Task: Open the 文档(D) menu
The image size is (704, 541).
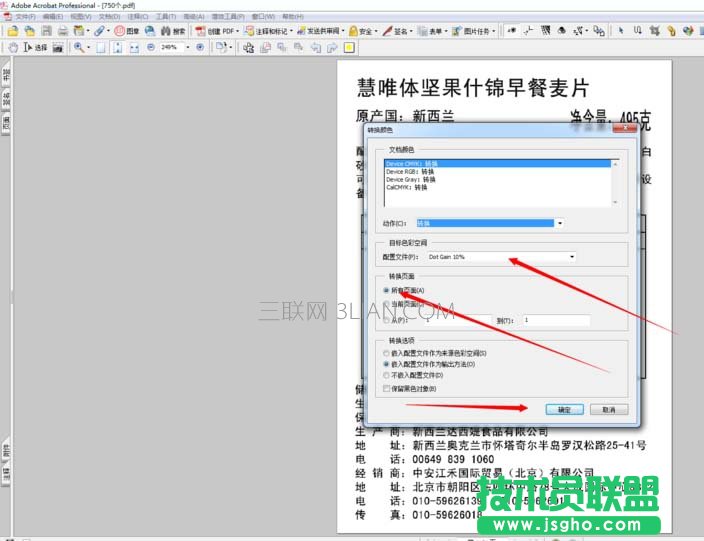Action: pyautogui.click(x=110, y=17)
